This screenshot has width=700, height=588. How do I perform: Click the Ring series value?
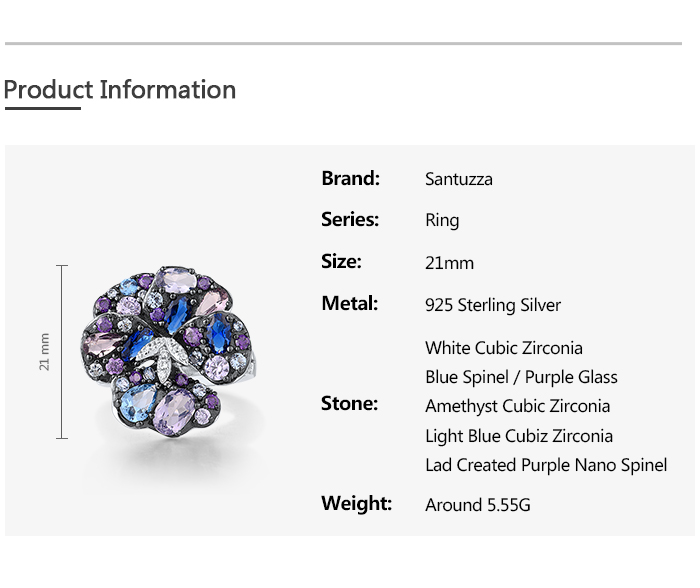coord(442,221)
